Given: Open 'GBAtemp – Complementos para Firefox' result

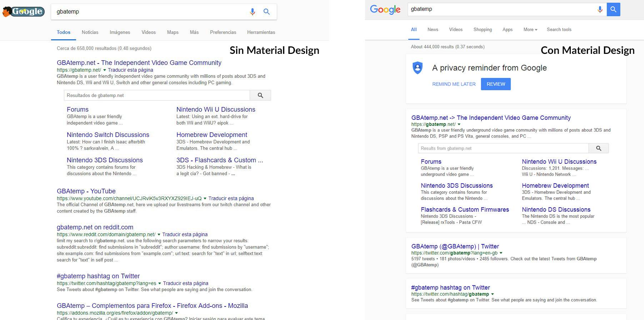Looking at the screenshot, I should tap(152, 306).
